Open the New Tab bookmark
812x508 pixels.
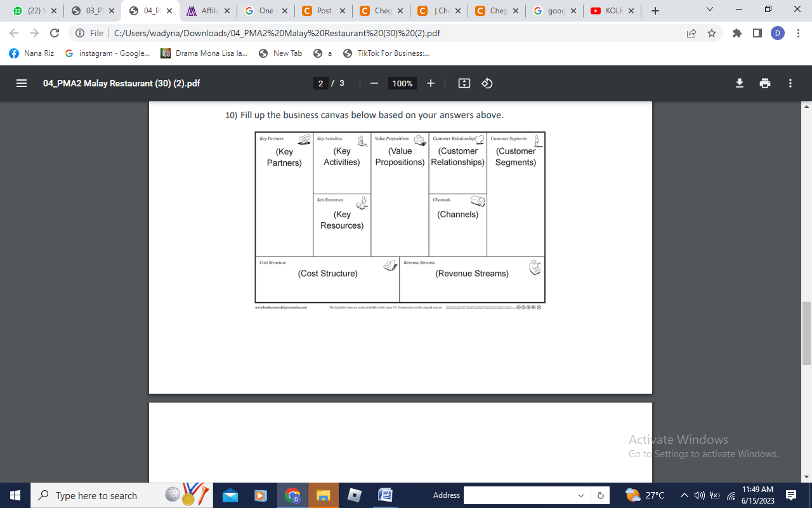click(280, 53)
